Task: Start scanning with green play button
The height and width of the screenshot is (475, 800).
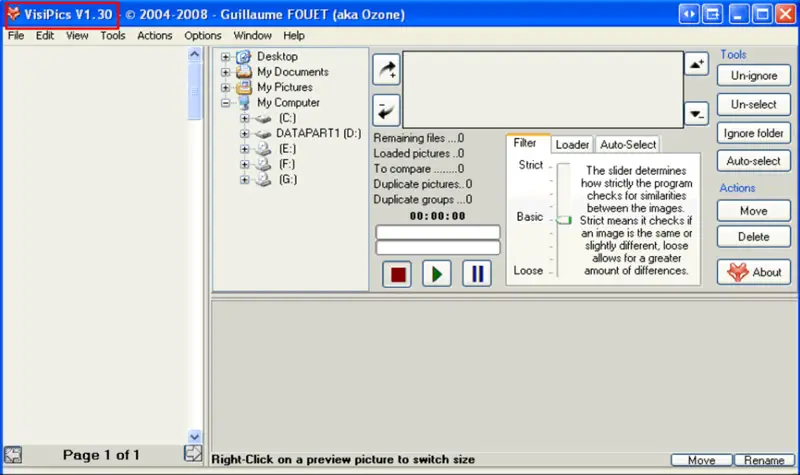Action: pos(437,274)
